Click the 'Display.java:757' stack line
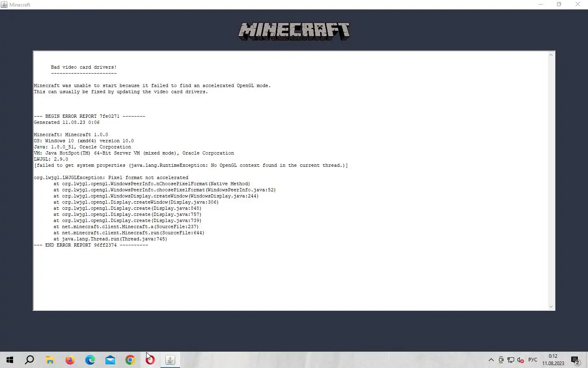588x368 pixels. 127,214
